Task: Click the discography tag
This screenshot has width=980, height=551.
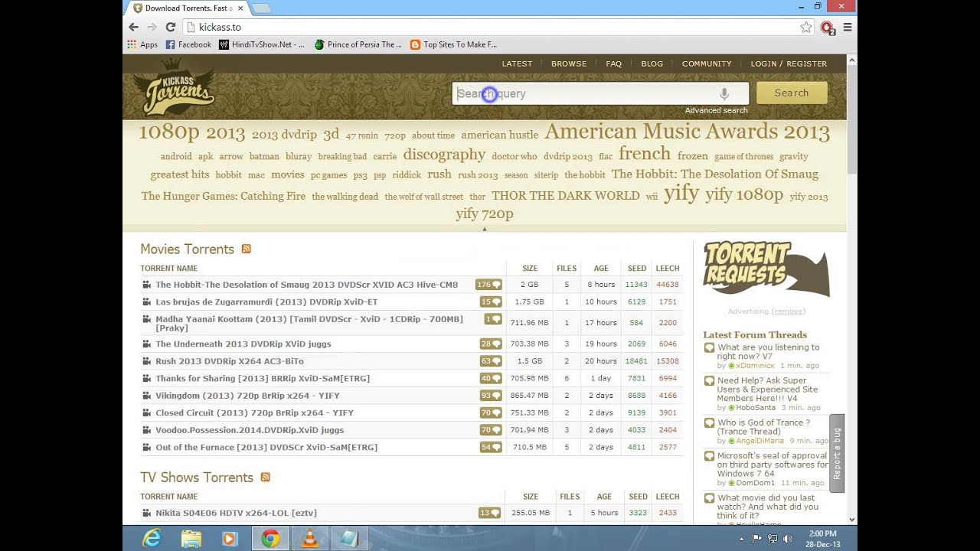Action: (444, 155)
